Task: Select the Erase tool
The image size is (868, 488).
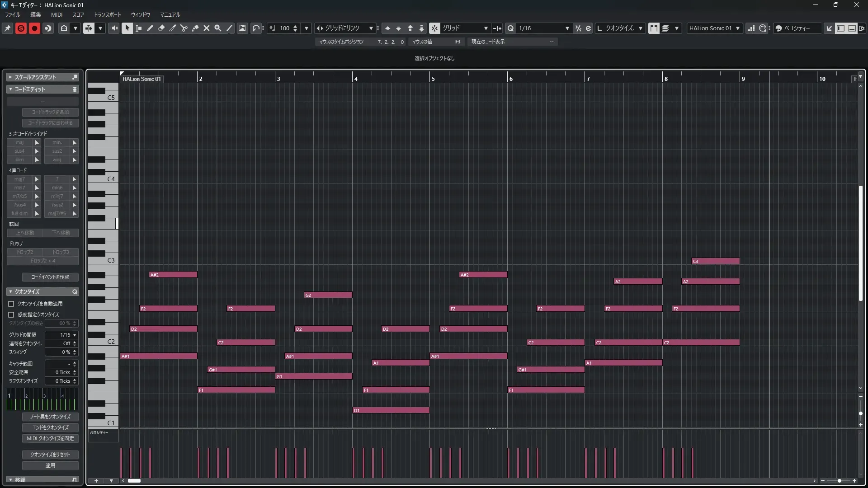Action: [161, 28]
